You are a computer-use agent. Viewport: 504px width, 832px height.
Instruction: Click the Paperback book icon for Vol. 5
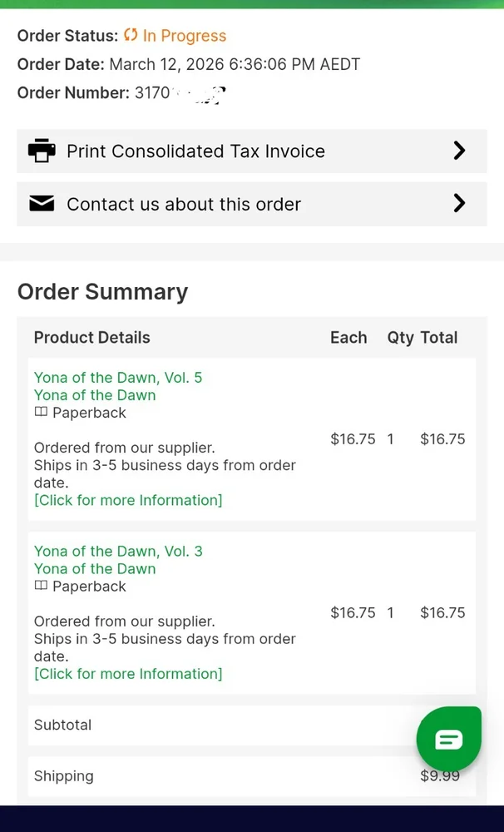click(41, 413)
